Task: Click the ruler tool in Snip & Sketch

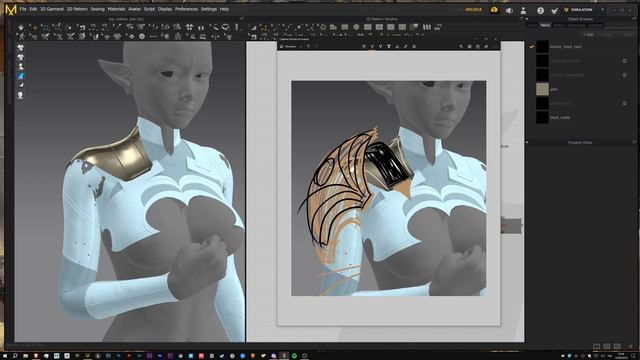Action: coord(405,47)
